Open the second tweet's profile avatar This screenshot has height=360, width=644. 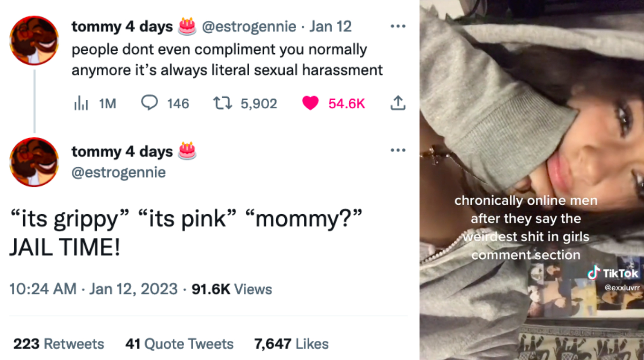34,162
